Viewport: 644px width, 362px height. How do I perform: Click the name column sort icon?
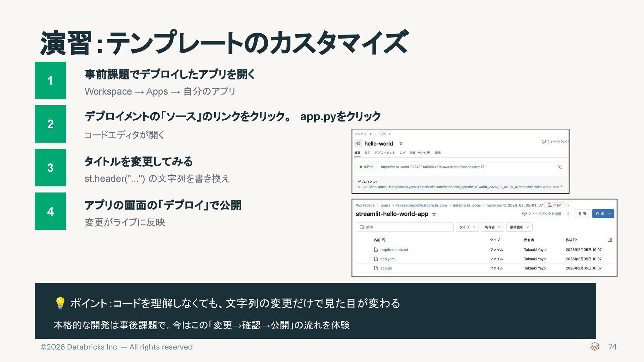click(384, 240)
